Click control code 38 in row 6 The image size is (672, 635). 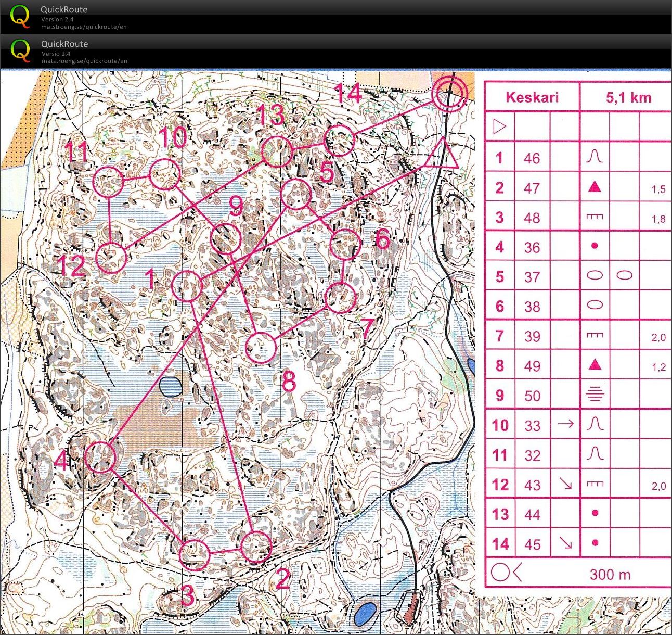coord(532,307)
